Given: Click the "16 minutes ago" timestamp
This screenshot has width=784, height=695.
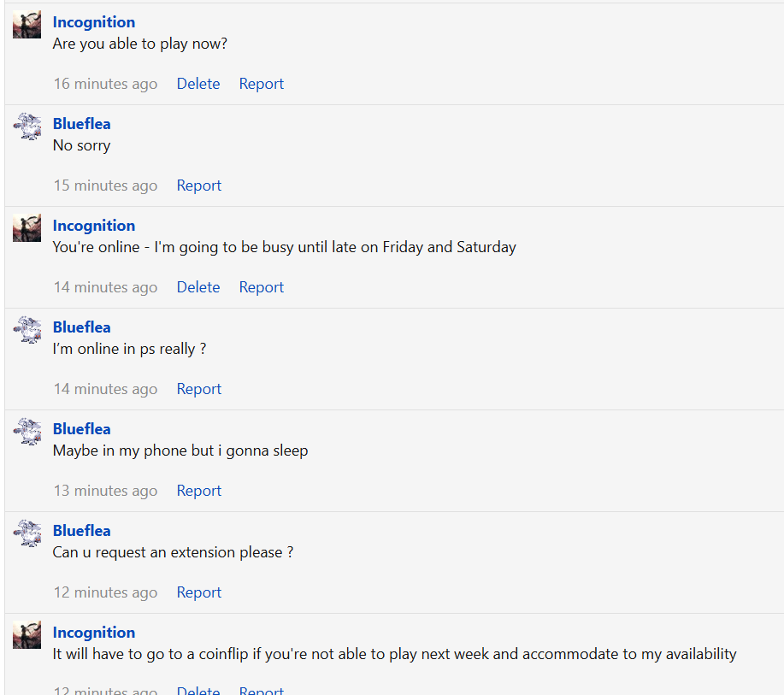Looking at the screenshot, I should (105, 84).
